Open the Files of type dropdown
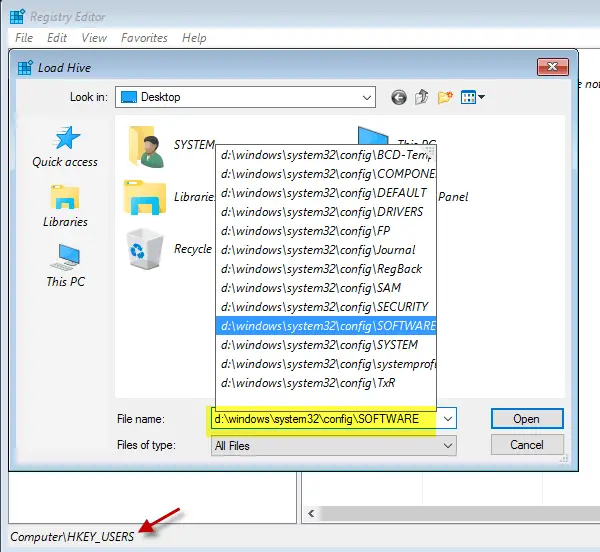The image size is (600, 552). 333,446
